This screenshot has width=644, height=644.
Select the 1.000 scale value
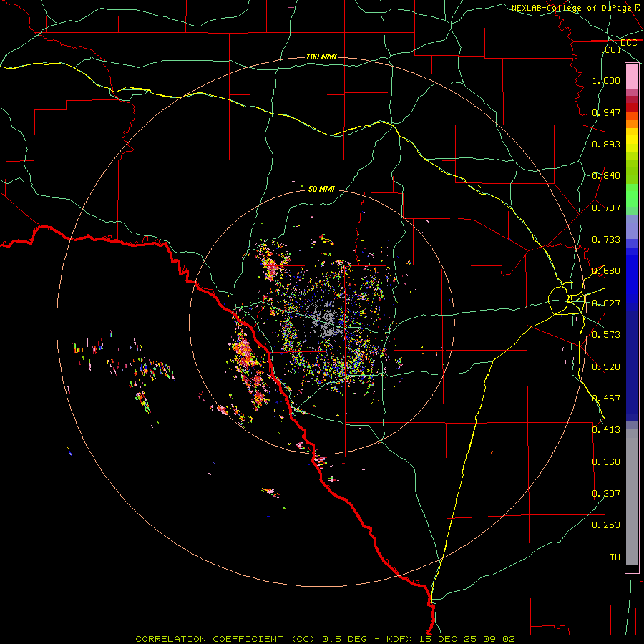point(606,80)
